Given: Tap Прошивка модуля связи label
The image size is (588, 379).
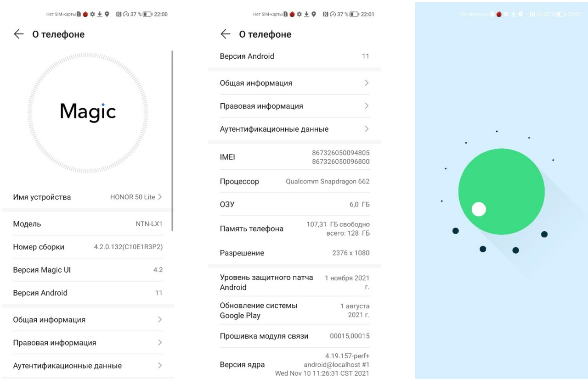Looking at the screenshot, I should point(264,336).
